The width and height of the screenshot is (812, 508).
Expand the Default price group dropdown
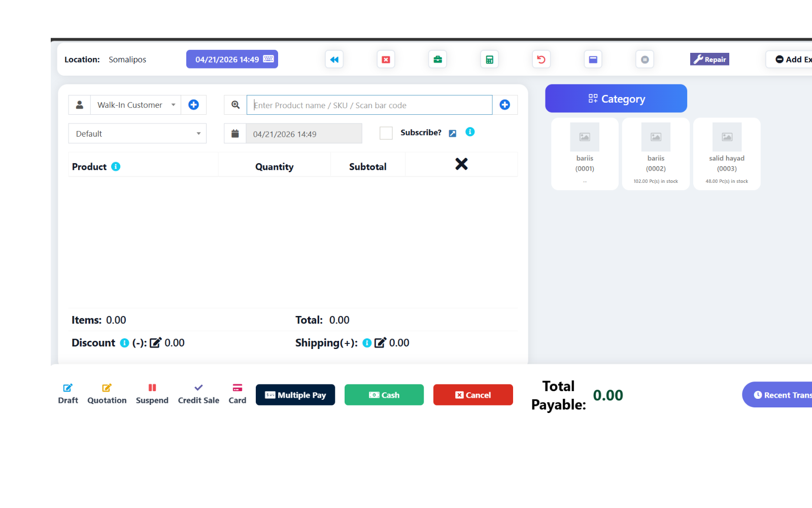137,133
